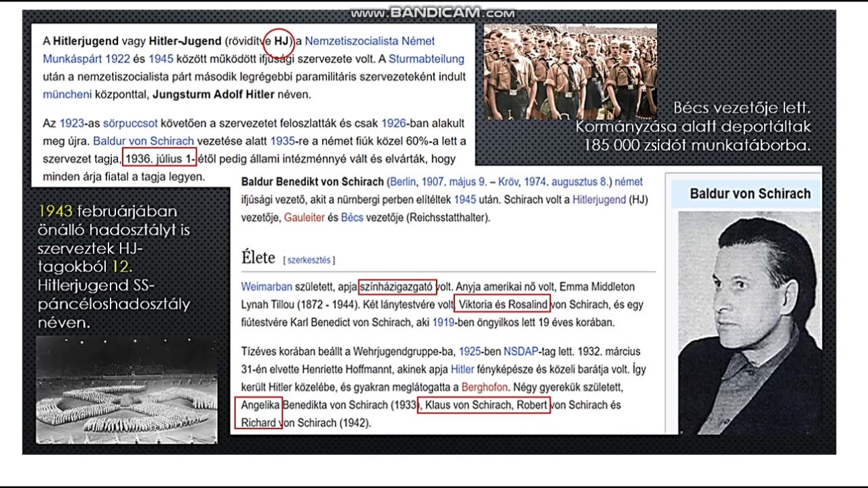Open the 1926 year link
The height and width of the screenshot is (488, 868).
(393, 123)
